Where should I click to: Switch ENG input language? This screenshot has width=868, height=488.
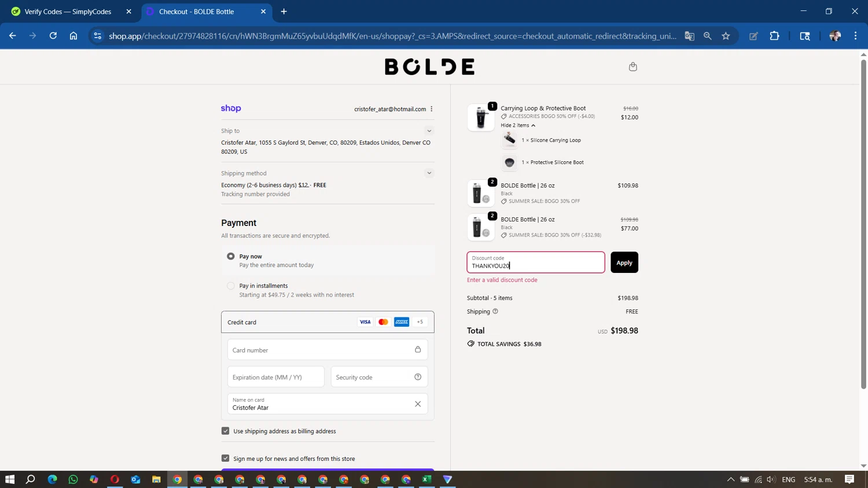(788, 479)
